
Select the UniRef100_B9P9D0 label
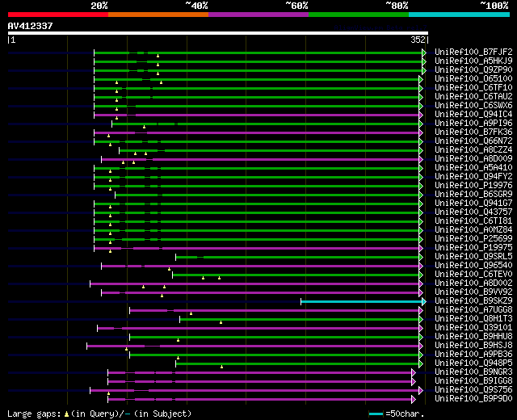pos(473,399)
